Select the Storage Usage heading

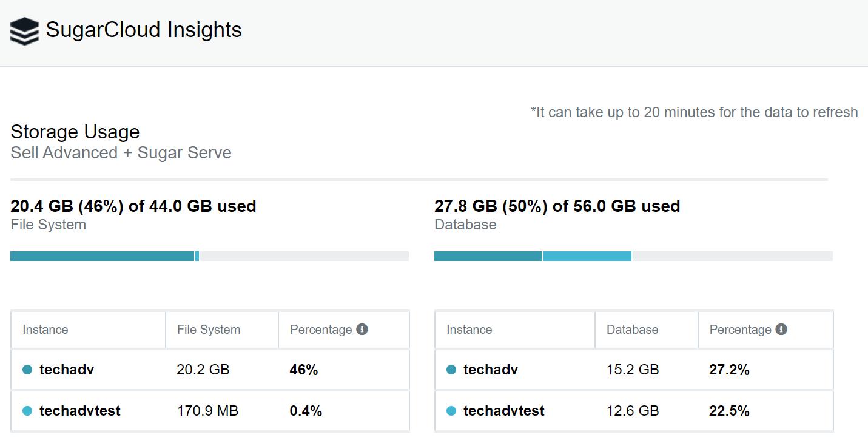[75, 132]
